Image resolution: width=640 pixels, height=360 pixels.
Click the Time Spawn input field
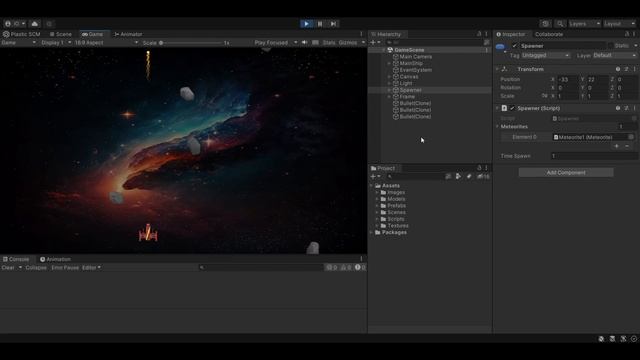[x=594, y=156]
